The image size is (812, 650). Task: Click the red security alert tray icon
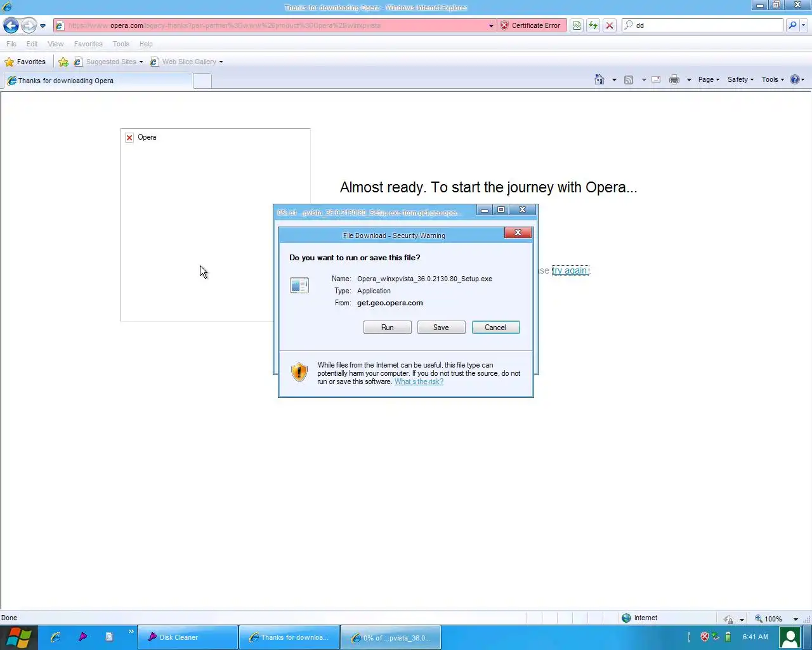704,637
